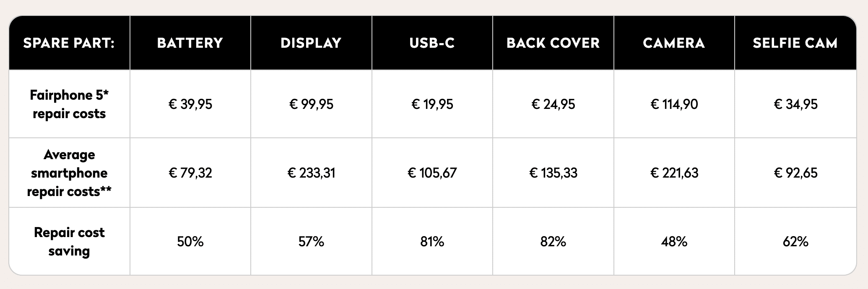868x289 pixels.
Task: Select the Repair cost saving row label
Action: [x=69, y=242]
